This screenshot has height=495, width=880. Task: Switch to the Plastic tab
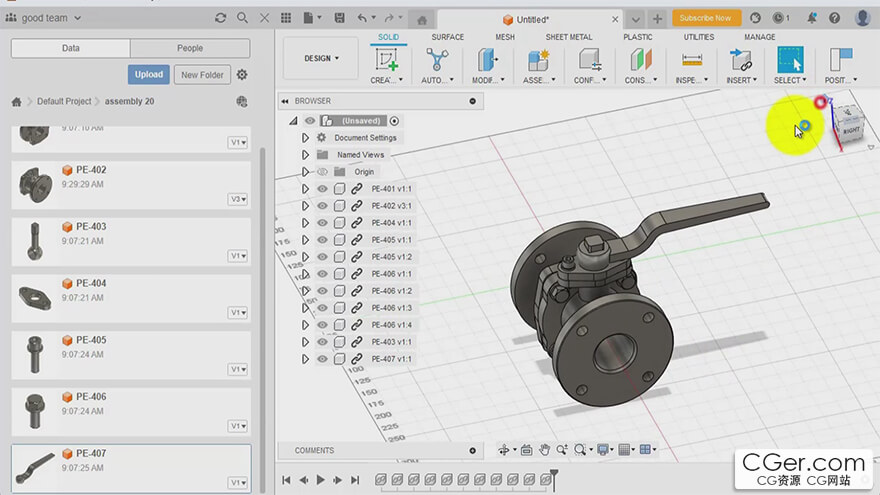point(638,37)
